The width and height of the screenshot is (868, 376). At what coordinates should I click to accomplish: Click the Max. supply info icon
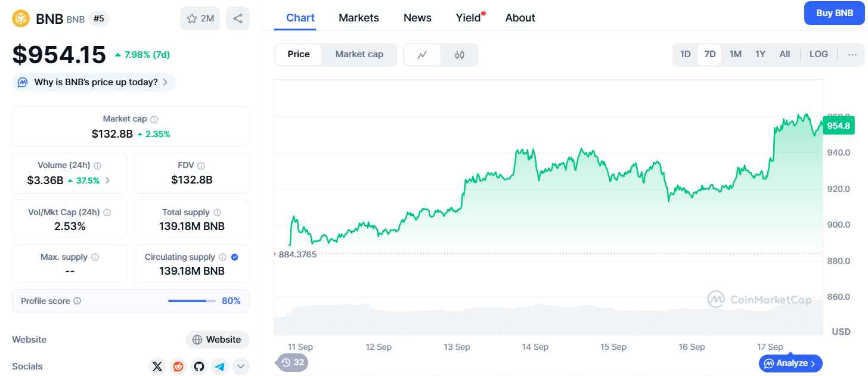[95, 257]
